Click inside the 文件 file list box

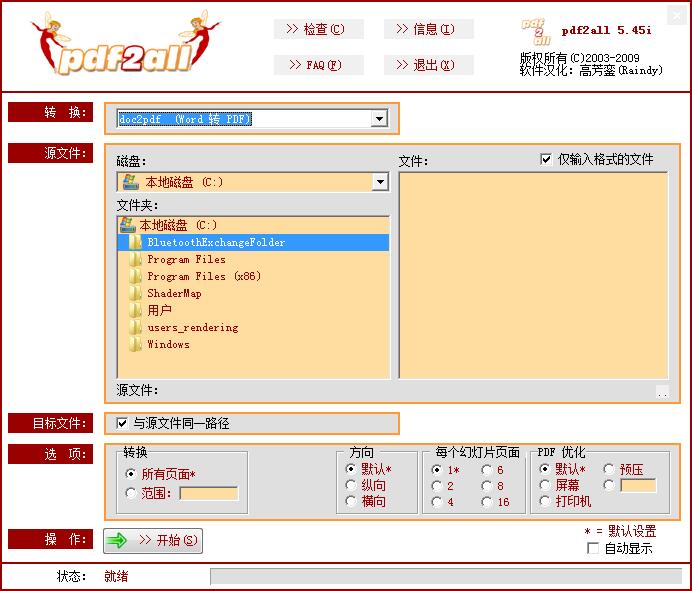pos(533,275)
